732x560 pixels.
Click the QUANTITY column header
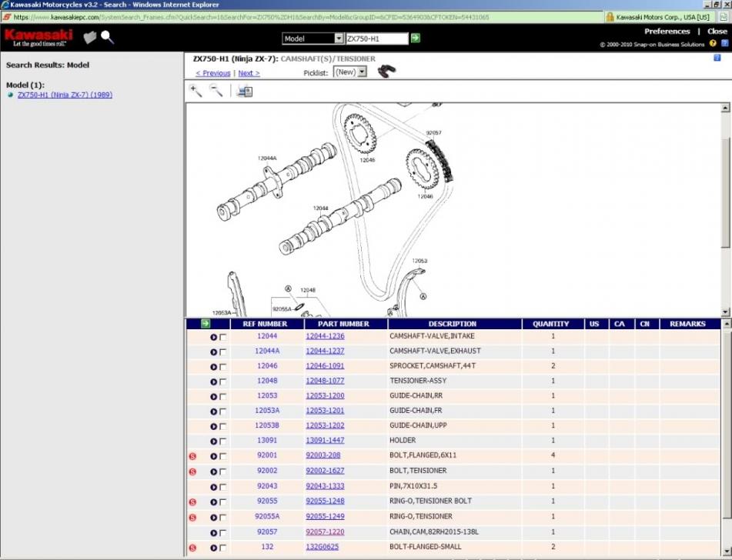pyautogui.click(x=551, y=324)
